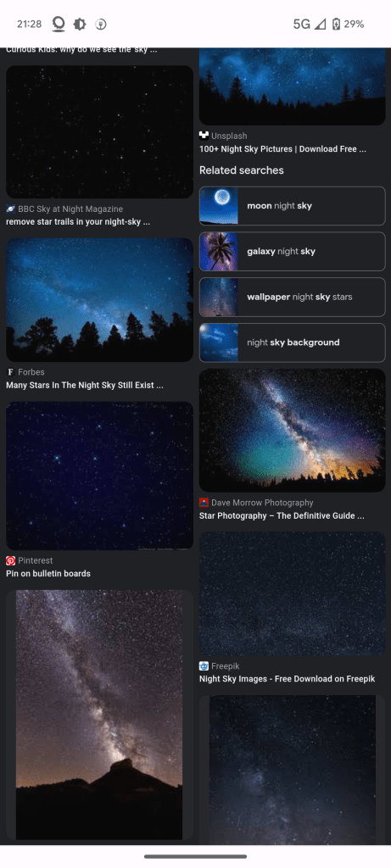391x868 pixels.
Task: Choose 'wallpaper night sky stars' suggestion
Action: [x=293, y=297]
